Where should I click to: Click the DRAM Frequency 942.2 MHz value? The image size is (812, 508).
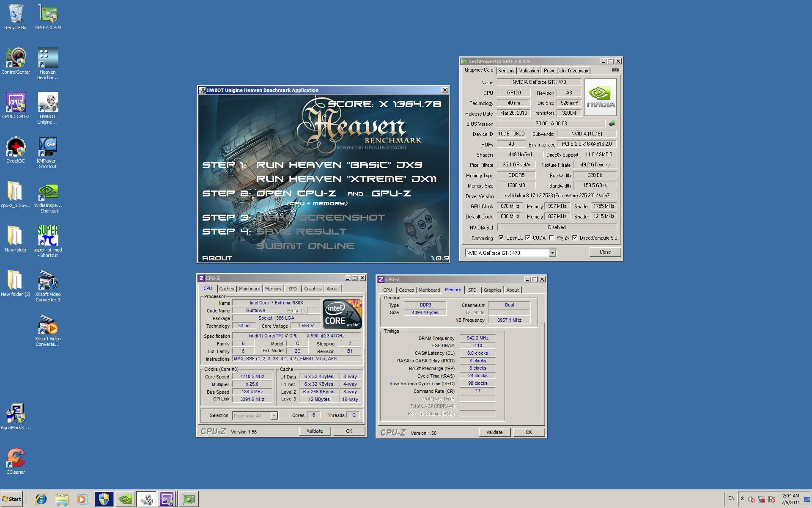(x=477, y=338)
